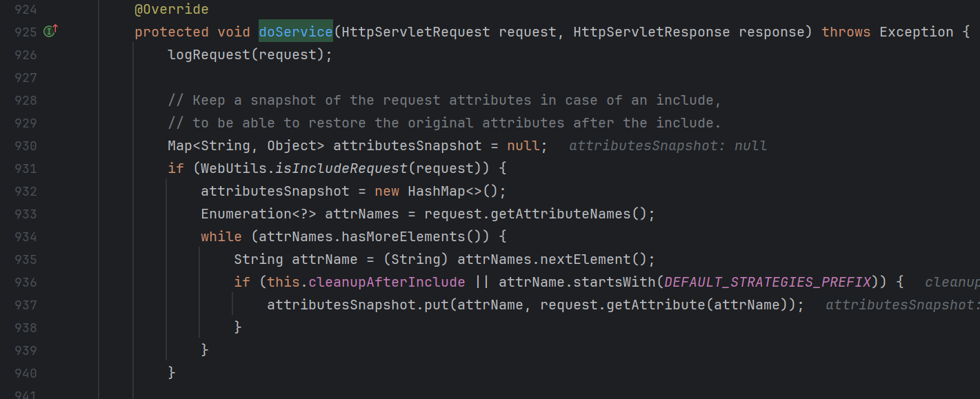Click the DEFAULT_STRATEGIES_PREFIX constant
The image size is (980, 399).
tap(768, 282)
